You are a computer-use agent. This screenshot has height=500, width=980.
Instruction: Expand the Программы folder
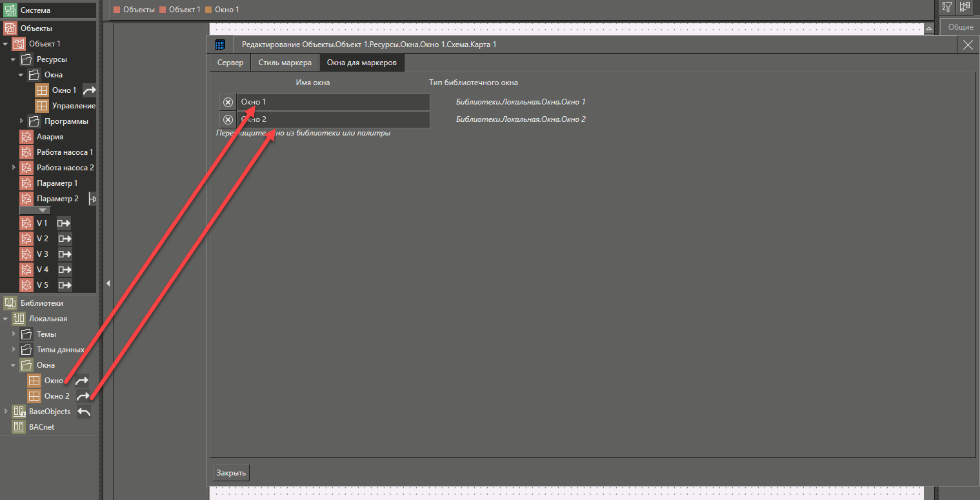(x=21, y=121)
